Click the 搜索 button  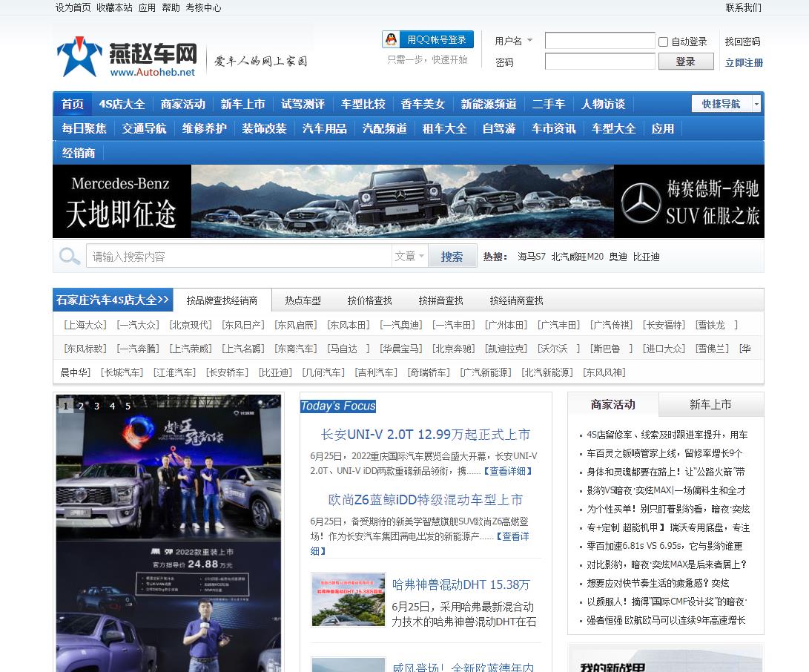[452, 256]
